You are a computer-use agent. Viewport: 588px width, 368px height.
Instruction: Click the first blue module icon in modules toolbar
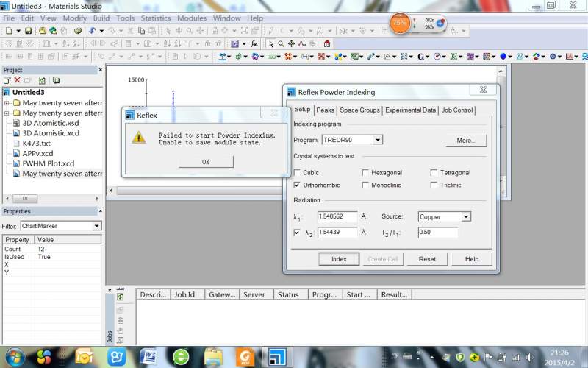(223, 57)
